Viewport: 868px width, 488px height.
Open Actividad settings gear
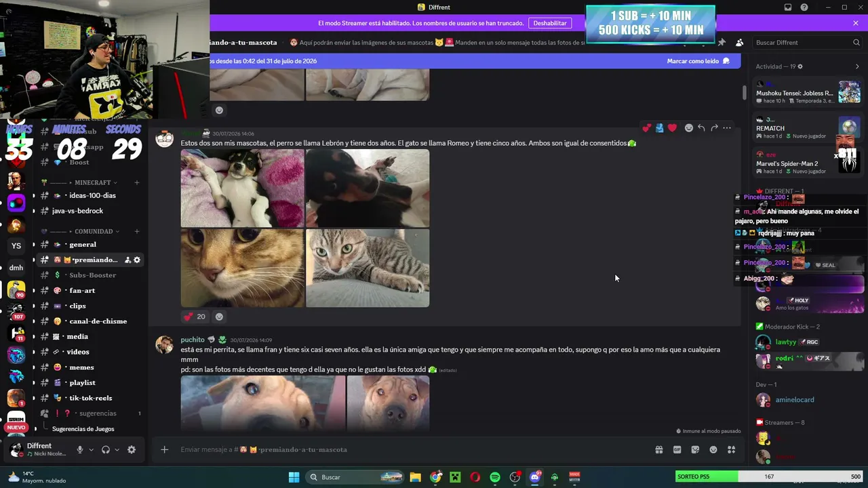click(x=800, y=66)
